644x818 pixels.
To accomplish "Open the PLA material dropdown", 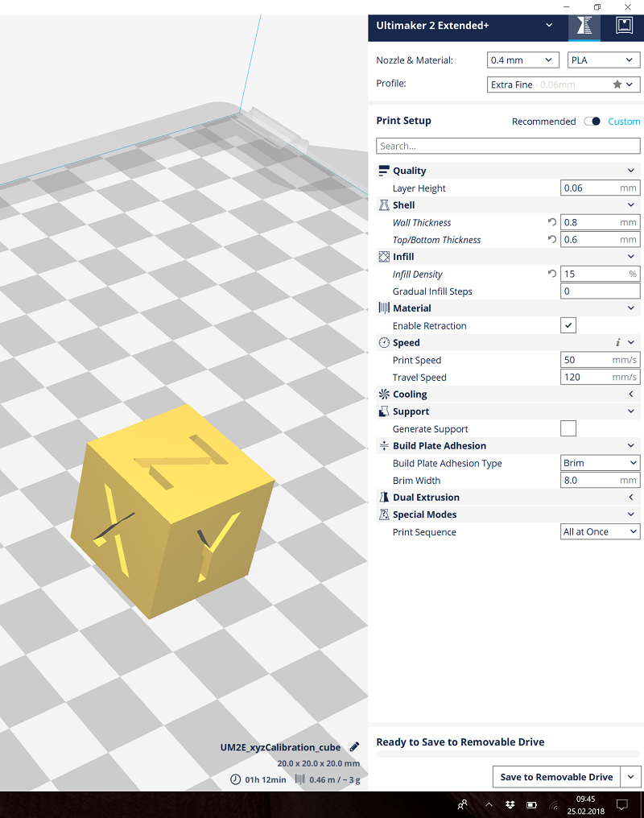I will (603, 60).
